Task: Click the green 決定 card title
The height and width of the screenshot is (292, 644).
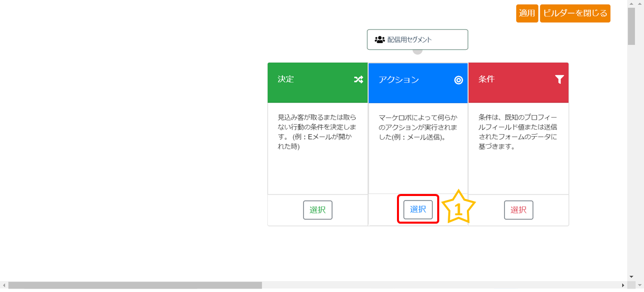Action: point(286,79)
